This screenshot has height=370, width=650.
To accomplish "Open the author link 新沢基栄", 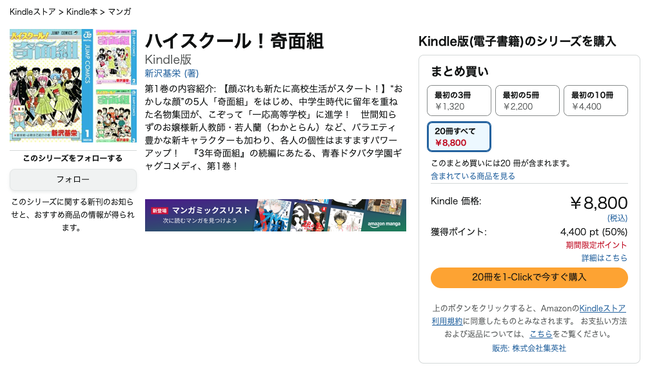I will click(162, 73).
